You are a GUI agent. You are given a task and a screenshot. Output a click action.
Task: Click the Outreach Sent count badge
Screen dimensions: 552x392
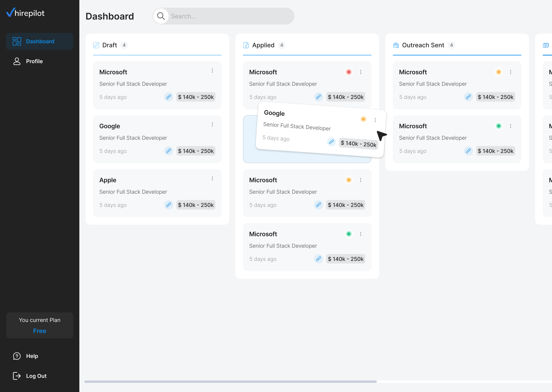(x=451, y=45)
